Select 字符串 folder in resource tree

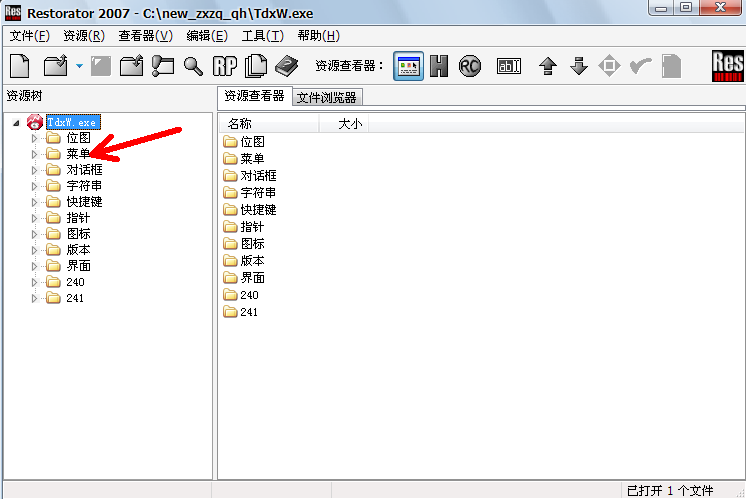[84, 186]
